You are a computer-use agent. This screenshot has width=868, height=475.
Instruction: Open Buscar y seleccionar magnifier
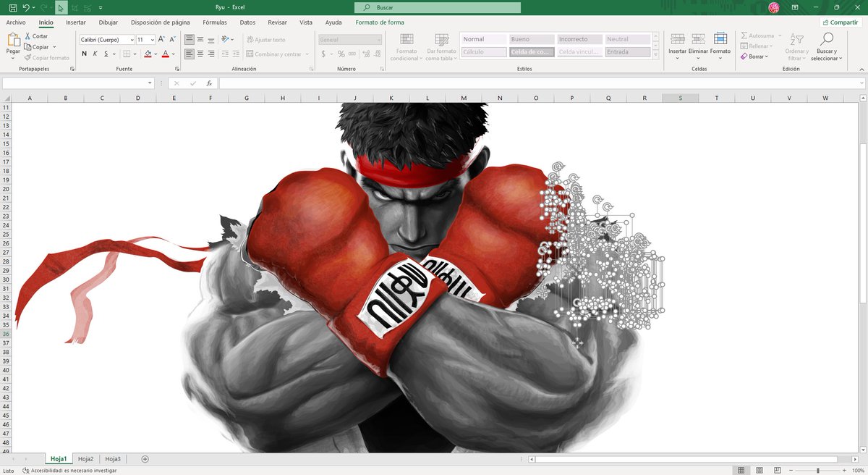(x=826, y=39)
